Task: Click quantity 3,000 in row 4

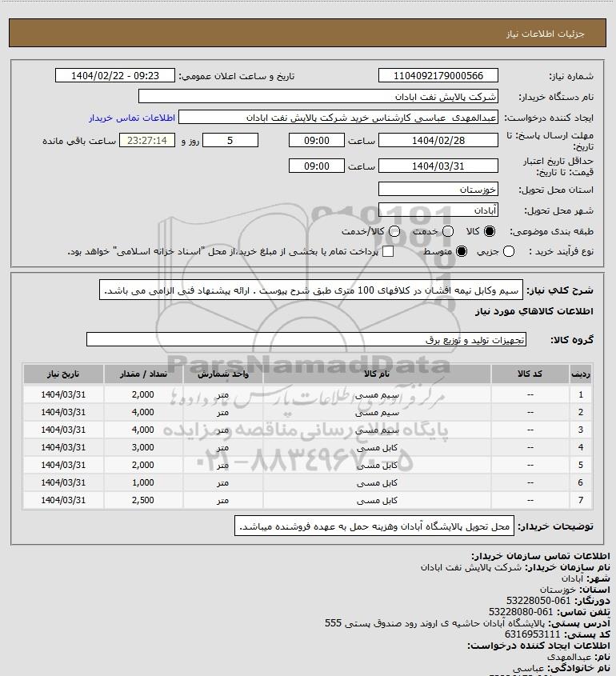Action: (x=143, y=447)
